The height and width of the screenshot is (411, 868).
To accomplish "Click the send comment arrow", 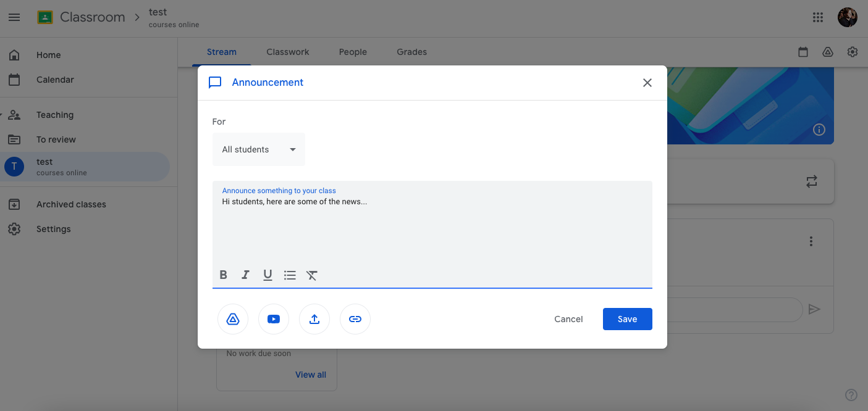I will [x=814, y=309].
